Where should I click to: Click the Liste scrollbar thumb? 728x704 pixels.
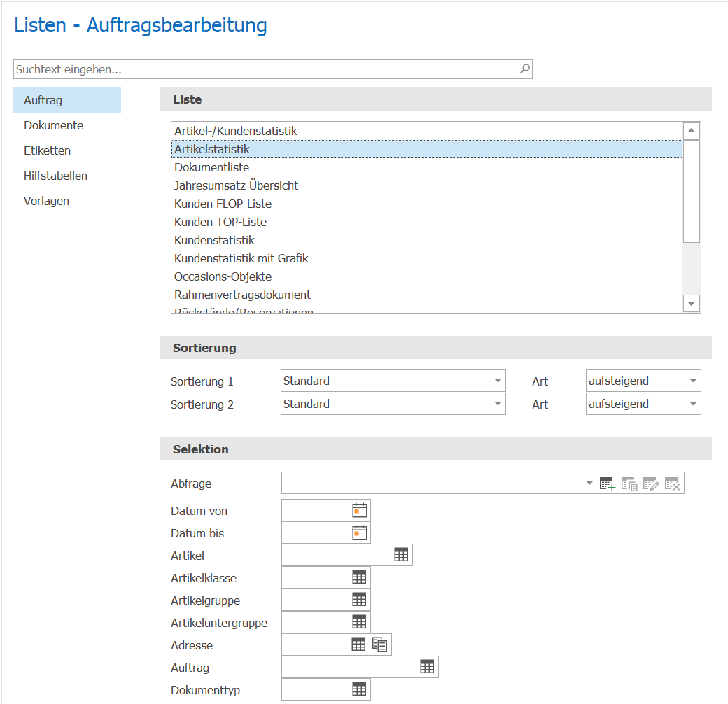692,191
